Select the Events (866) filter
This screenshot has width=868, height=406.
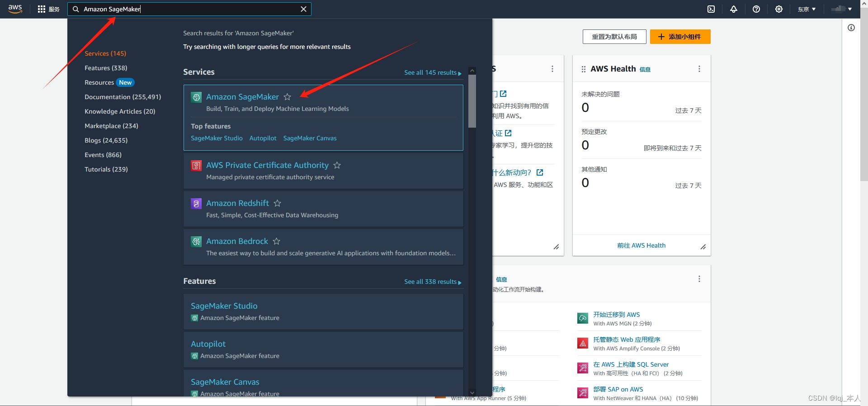[103, 155]
